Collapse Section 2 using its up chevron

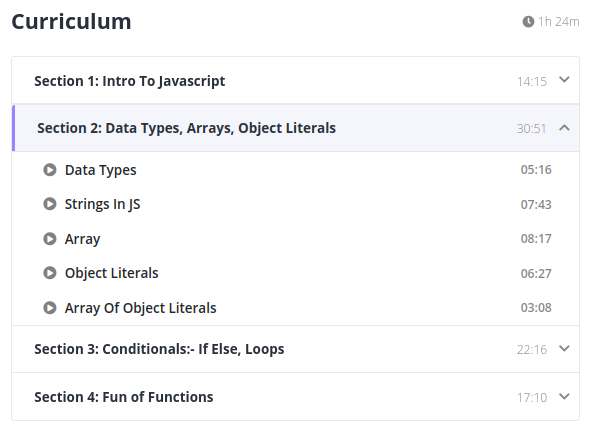click(564, 128)
